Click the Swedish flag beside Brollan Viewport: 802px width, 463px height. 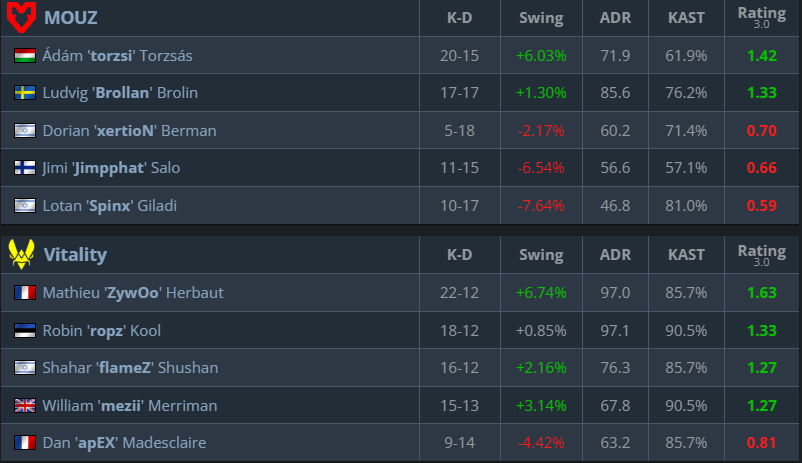(25, 93)
